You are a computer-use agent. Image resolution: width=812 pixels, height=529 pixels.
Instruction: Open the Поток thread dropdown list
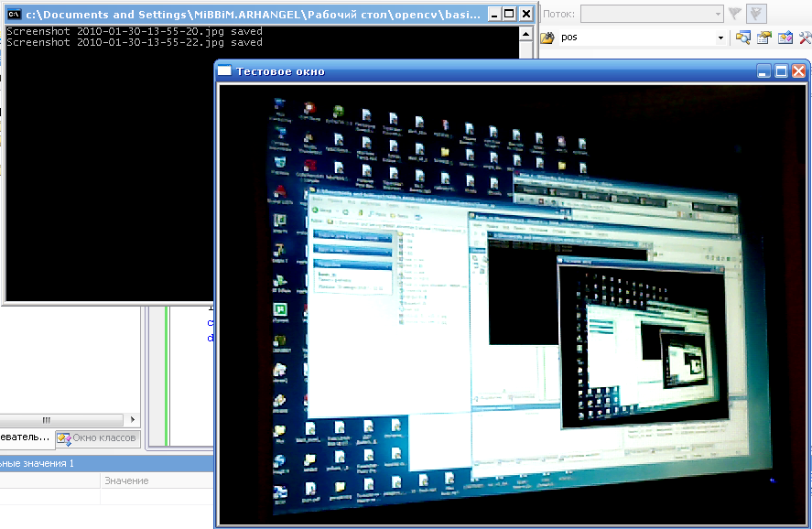(x=652, y=14)
